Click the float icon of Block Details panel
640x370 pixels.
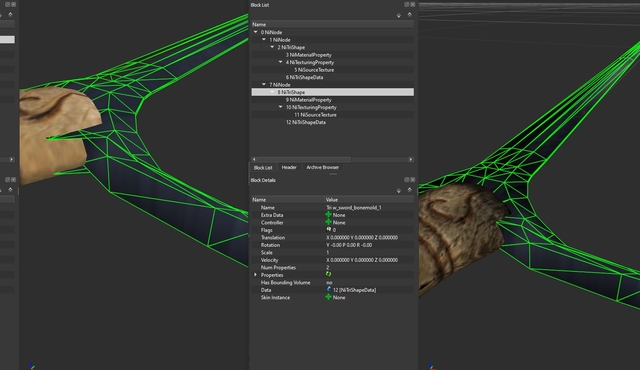click(407, 179)
